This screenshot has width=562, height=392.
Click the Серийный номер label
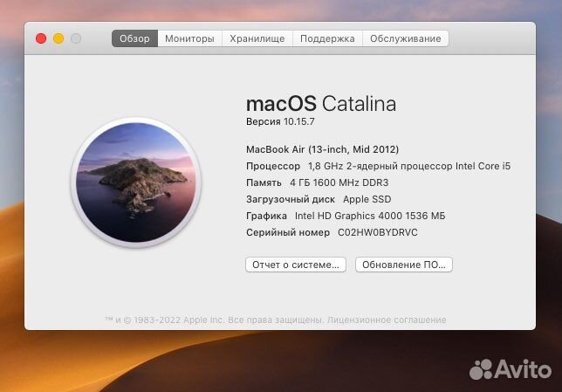288,232
